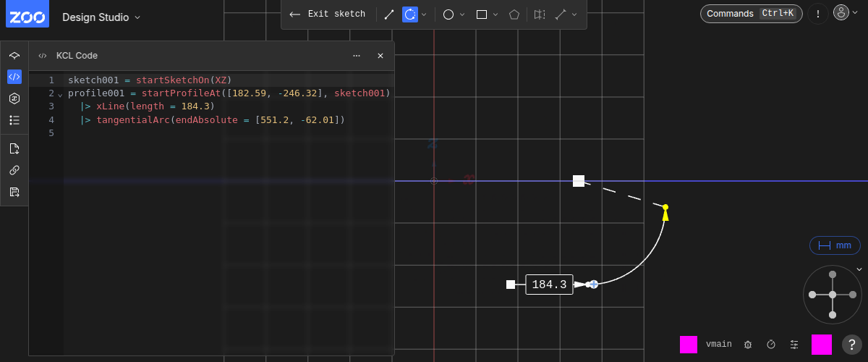
Task: Click the 184.3 dimension label in canvas
Action: coord(549,285)
